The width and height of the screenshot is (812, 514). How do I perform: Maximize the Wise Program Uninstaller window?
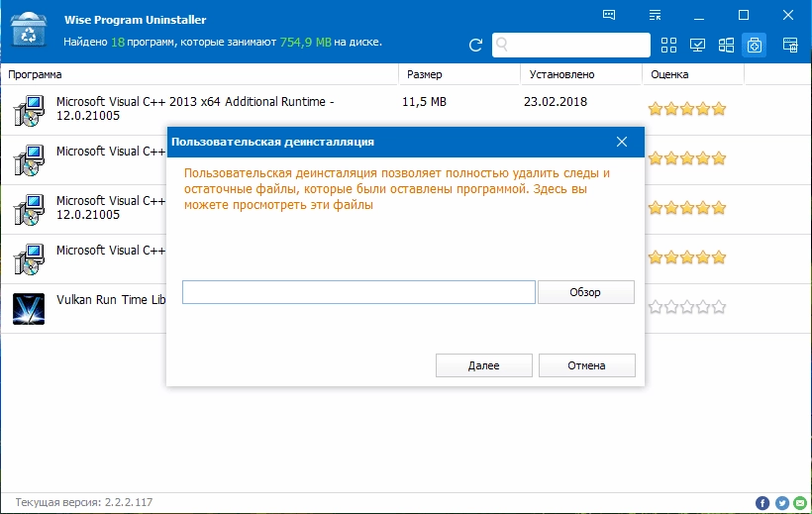coord(744,15)
